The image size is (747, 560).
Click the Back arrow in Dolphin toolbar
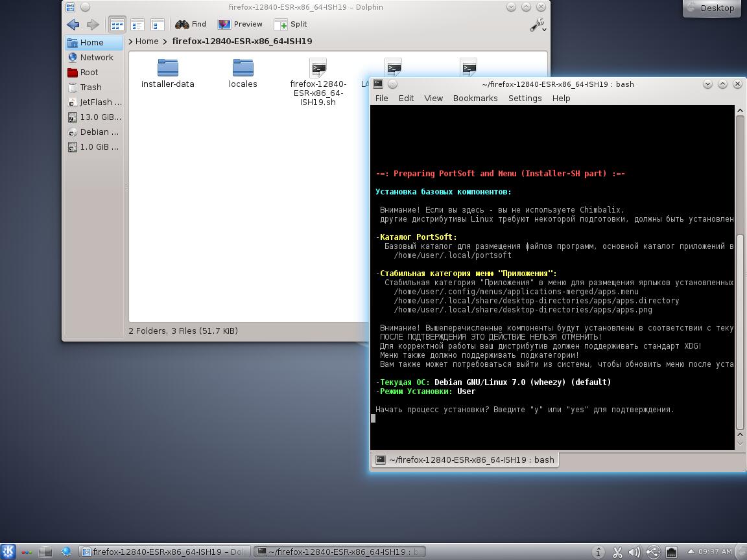(73, 25)
